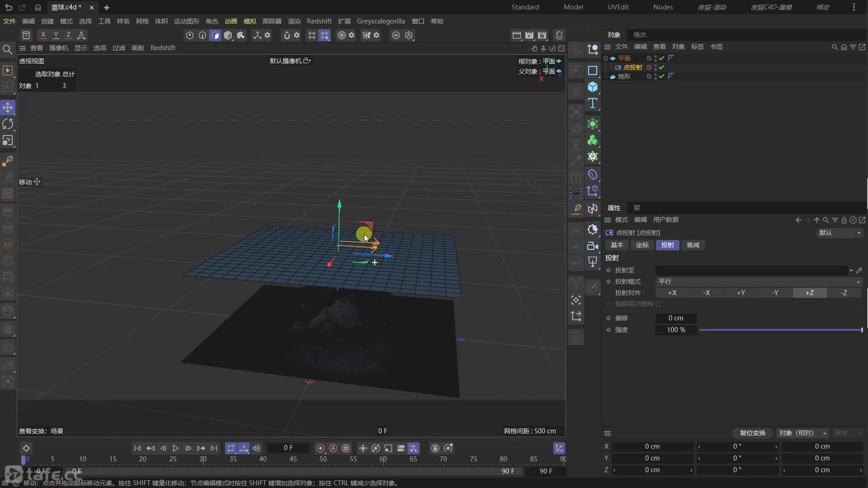This screenshot has width=868, height=488.
Task: Open the 默认 preset dropdown
Action: (x=840, y=233)
